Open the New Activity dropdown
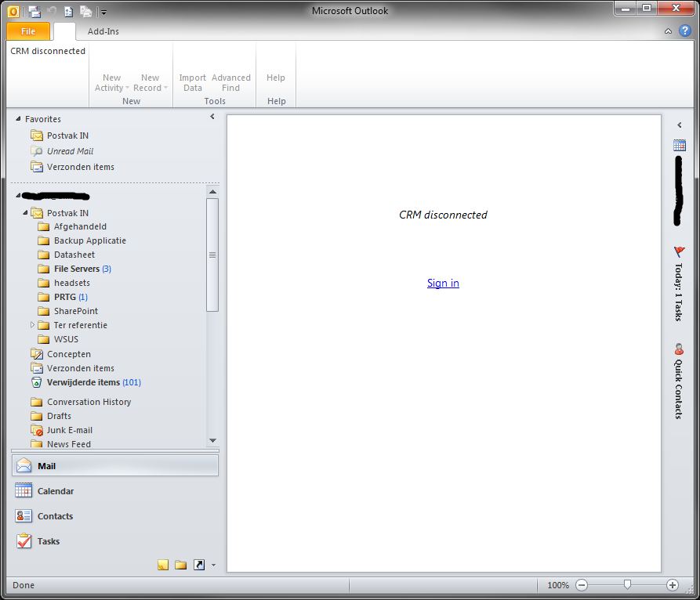The width and height of the screenshot is (700, 600). point(111,83)
